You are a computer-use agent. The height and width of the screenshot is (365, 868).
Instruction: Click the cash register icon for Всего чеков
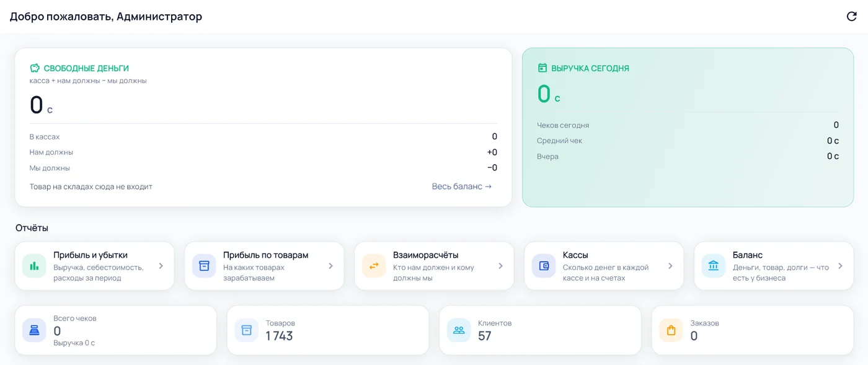pyautogui.click(x=34, y=330)
